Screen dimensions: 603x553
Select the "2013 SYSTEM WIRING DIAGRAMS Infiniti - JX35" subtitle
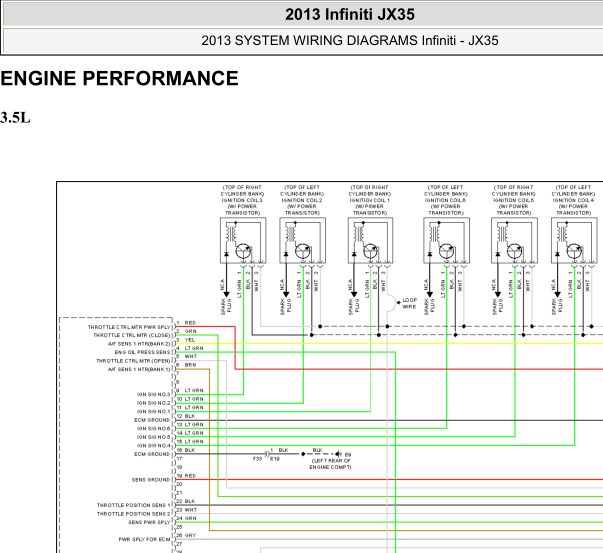[x=350, y=40]
